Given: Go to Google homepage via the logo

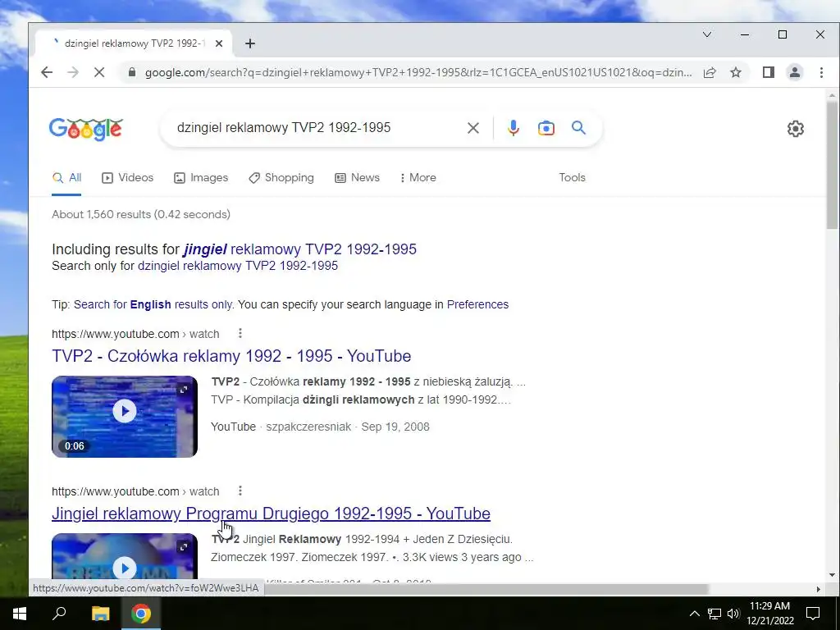Looking at the screenshot, I should coord(85,129).
